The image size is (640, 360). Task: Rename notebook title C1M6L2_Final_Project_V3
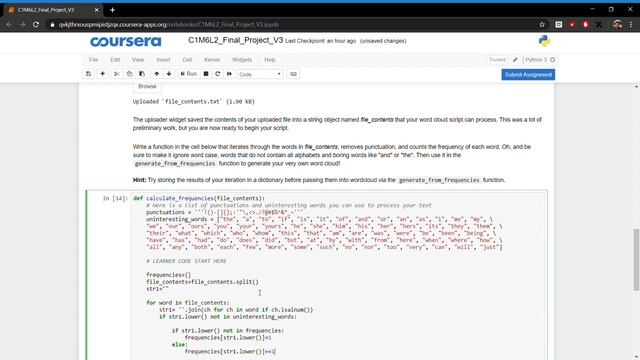pyautogui.click(x=236, y=40)
